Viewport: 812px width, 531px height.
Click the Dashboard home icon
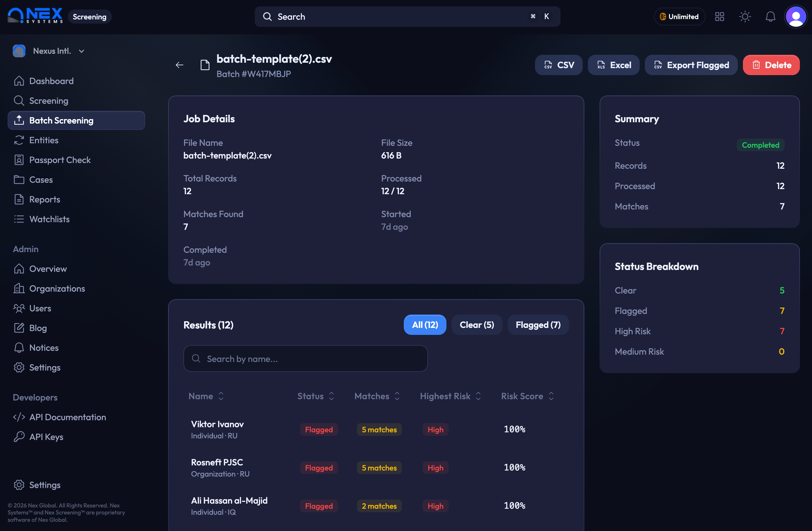[x=19, y=81]
